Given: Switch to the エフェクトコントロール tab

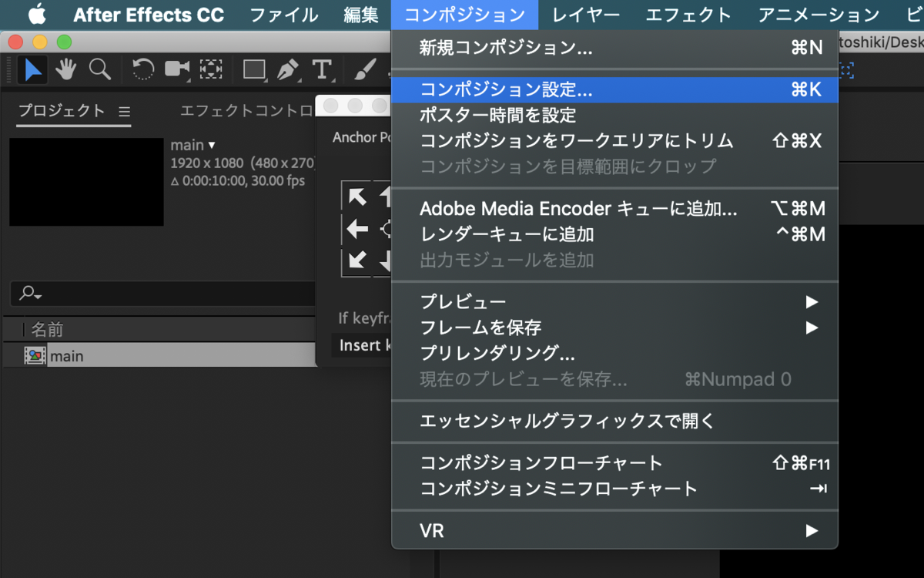Looking at the screenshot, I should (246, 111).
